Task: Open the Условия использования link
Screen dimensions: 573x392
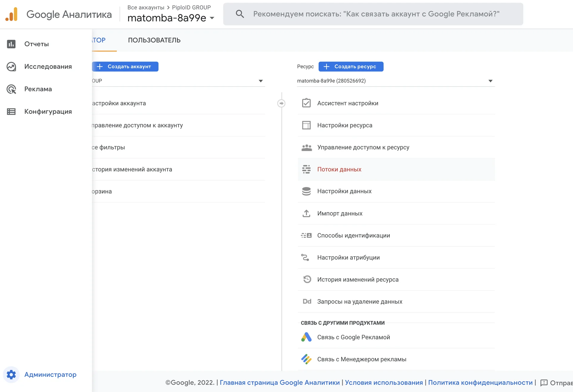Action: click(384, 382)
